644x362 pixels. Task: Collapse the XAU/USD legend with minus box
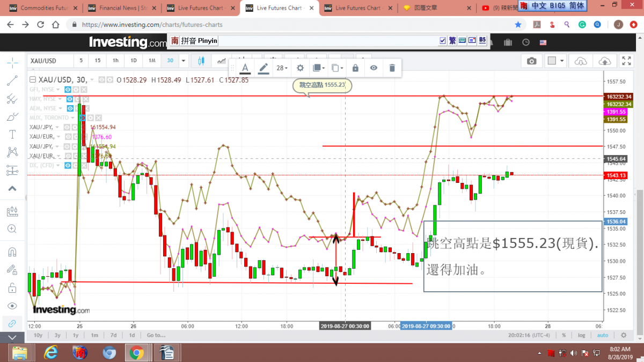pyautogui.click(x=33, y=80)
